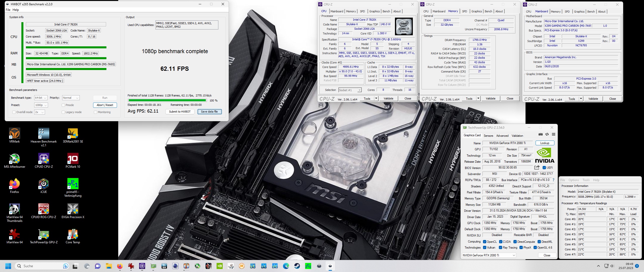Select the MSI Afterburner desktop shortcut
This screenshot has height=272, width=644.
click(x=14, y=161)
